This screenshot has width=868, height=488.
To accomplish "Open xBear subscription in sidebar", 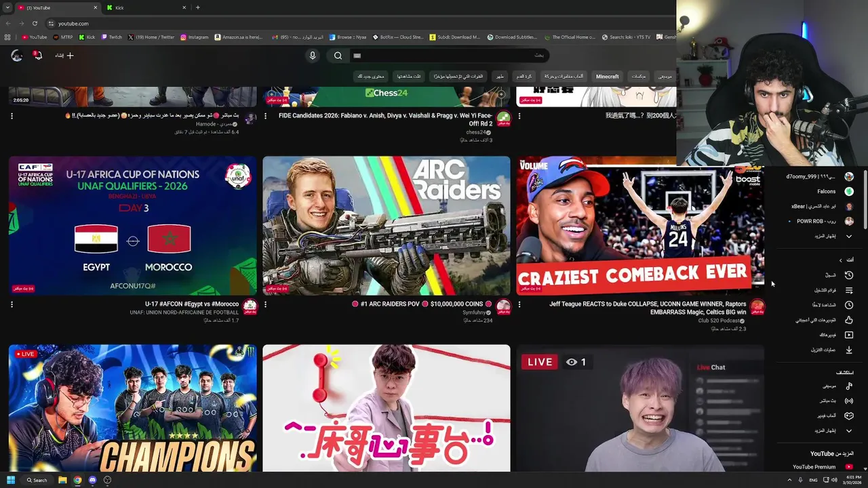I will click(x=822, y=207).
